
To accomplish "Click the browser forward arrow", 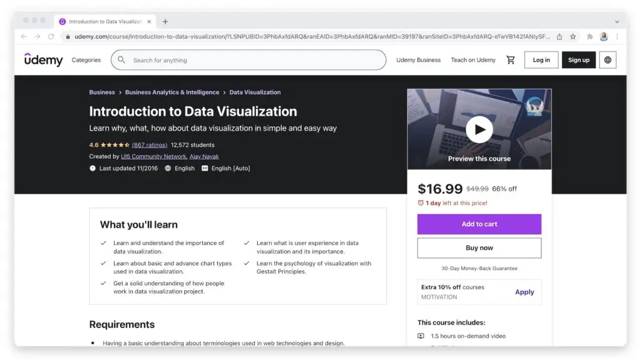I will pos(37,36).
